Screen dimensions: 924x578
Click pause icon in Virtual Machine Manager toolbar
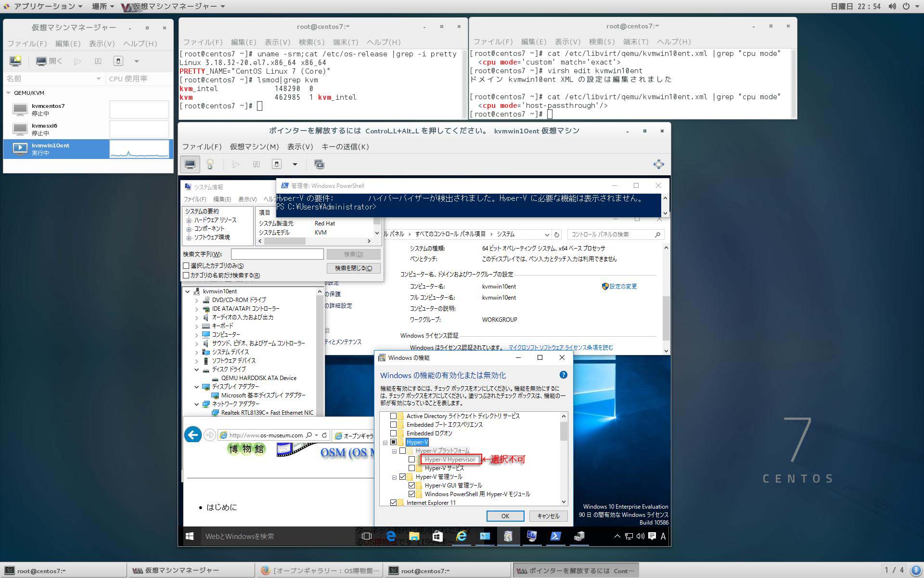pyautogui.click(x=98, y=61)
